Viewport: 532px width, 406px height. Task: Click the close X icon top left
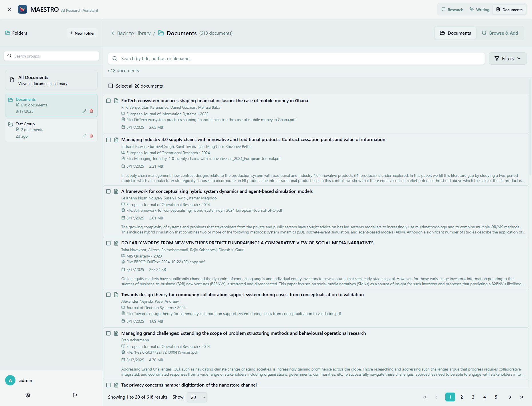click(10, 9)
